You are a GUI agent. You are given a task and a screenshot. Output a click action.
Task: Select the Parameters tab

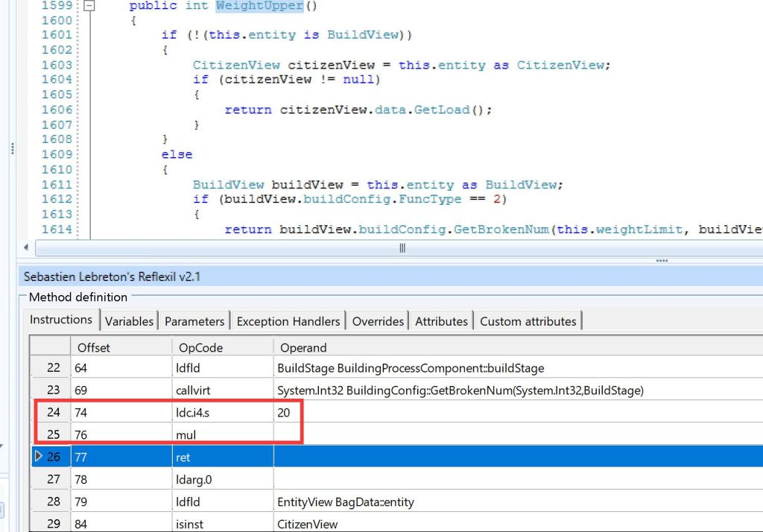194,320
